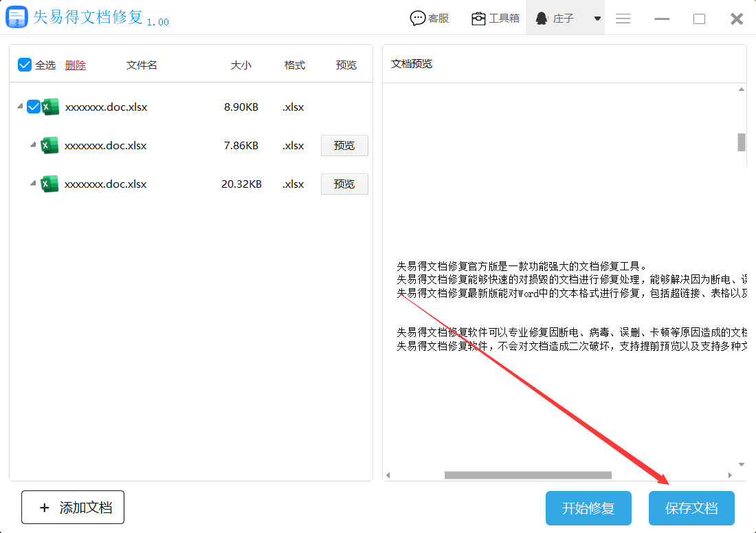
Task: Click 开始修复 start repair button
Action: pyautogui.click(x=588, y=508)
